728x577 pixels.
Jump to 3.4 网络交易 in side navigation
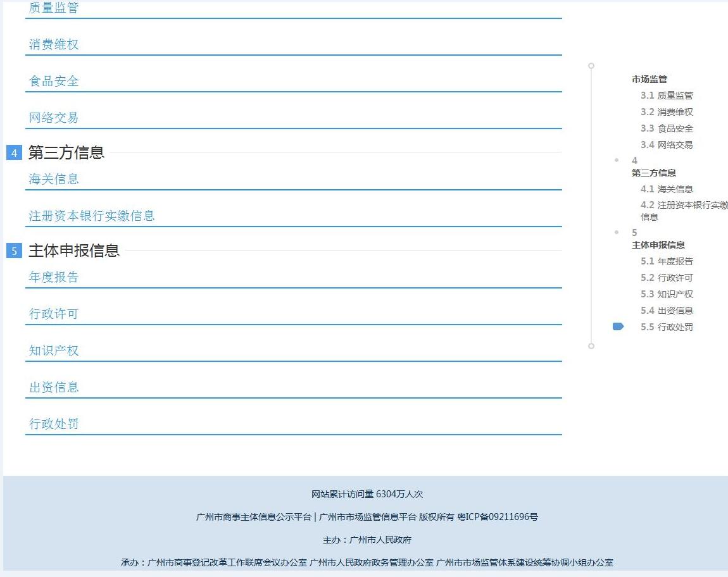click(667, 145)
